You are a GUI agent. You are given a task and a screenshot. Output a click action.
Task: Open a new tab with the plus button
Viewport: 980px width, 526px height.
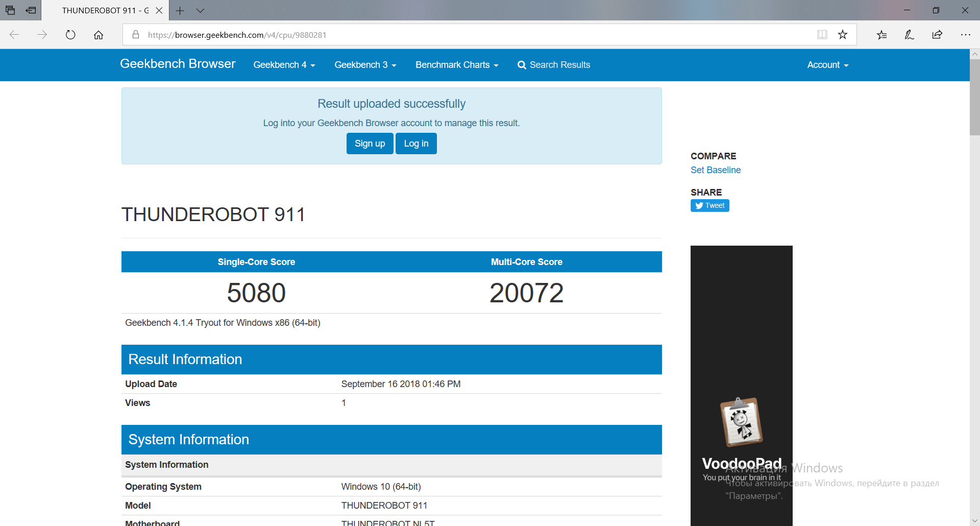pyautogui.click(x=180, y=10)
